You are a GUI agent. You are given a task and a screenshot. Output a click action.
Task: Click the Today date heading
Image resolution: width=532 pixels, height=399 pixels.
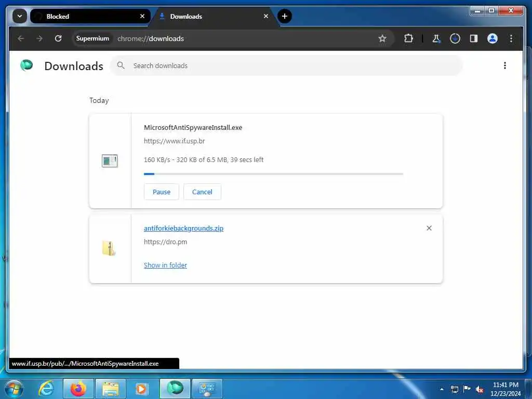point(99,100)
